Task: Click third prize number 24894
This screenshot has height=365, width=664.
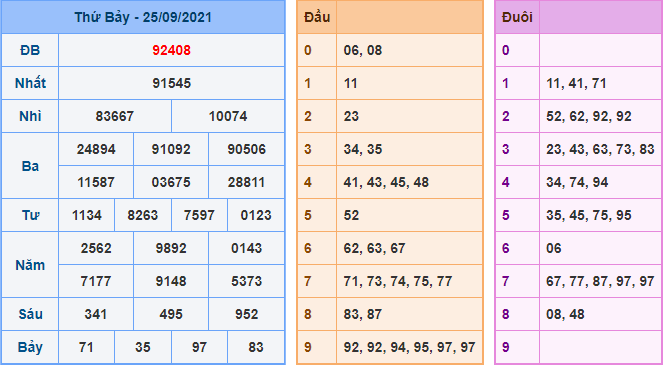Action: point(96,149)
